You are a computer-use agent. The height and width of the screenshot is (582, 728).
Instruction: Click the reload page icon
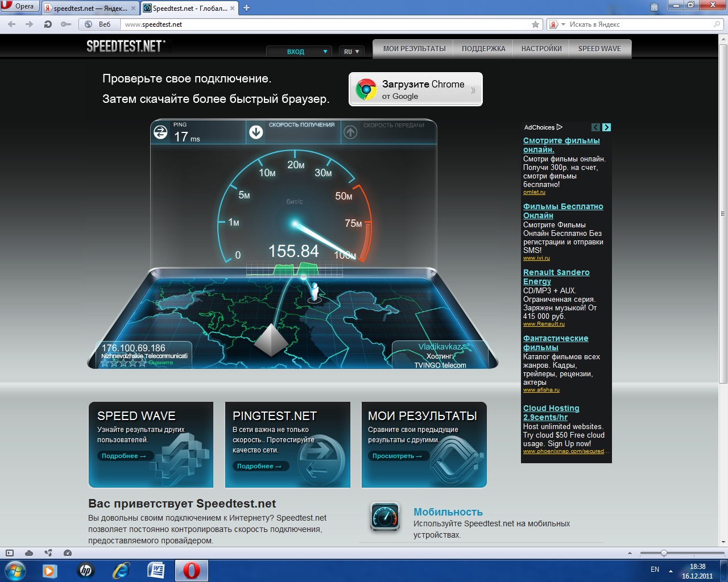pos(48,24)
